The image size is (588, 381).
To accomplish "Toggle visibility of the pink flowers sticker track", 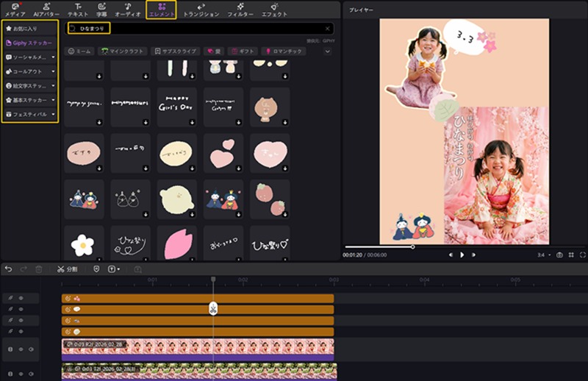I will coord(21,298).
